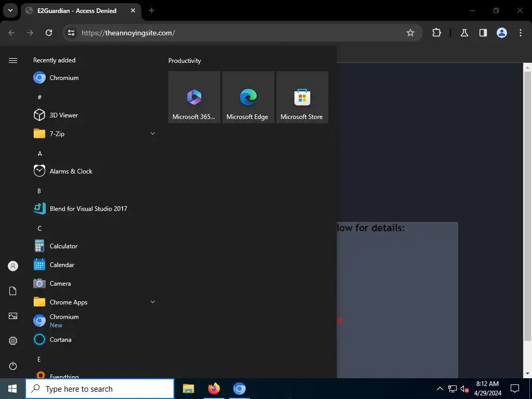View site information icon in address bar
Screen dimensions: 532x399
click(x=71, y=33)
